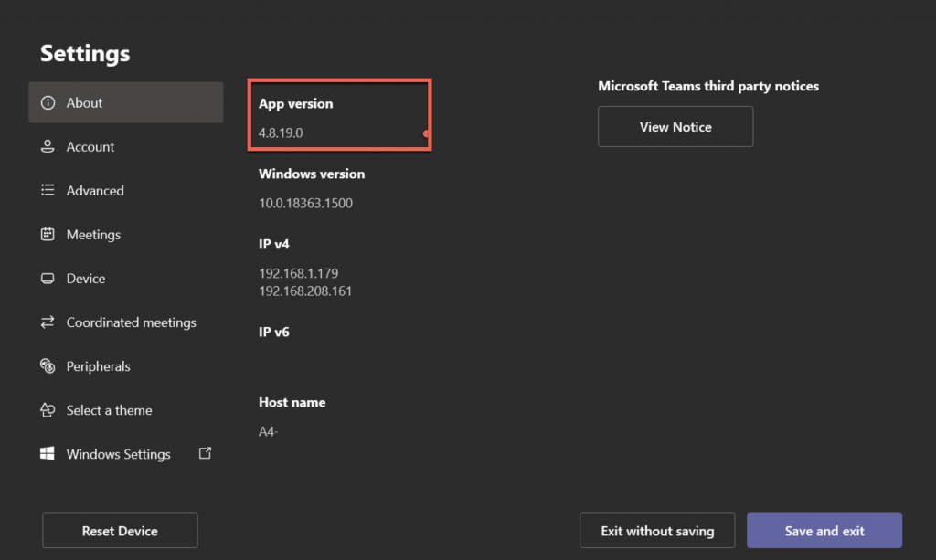Click the Save and exit button
This screenshot has height=560, width=936.
pos(824,531)
